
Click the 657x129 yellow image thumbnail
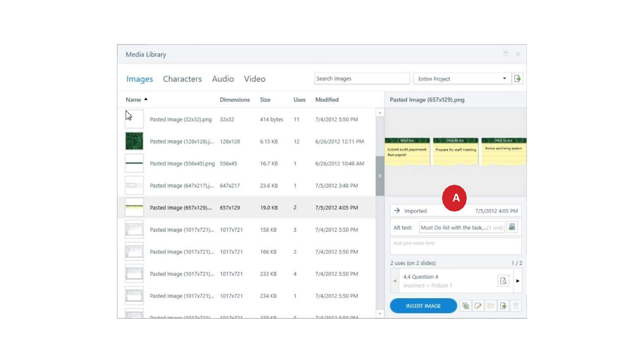pos(134,207)
